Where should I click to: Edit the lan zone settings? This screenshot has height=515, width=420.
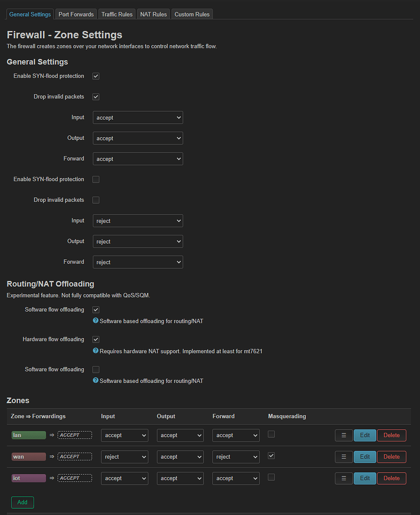click(365, 435)
